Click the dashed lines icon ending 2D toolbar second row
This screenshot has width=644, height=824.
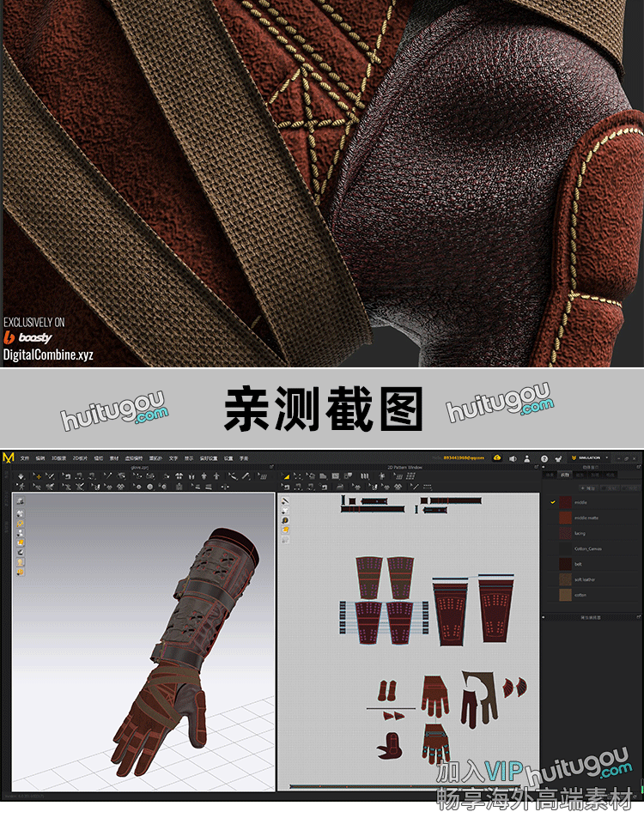(x=428, y=487)
